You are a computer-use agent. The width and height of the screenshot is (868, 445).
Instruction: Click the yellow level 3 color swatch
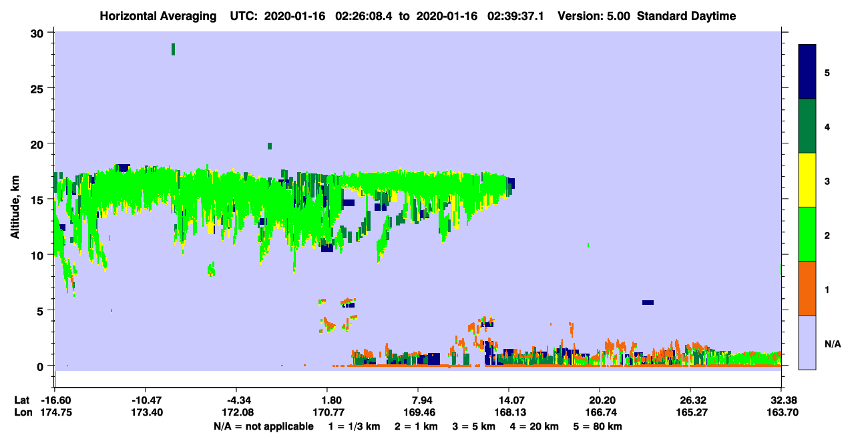pos(807,180)
